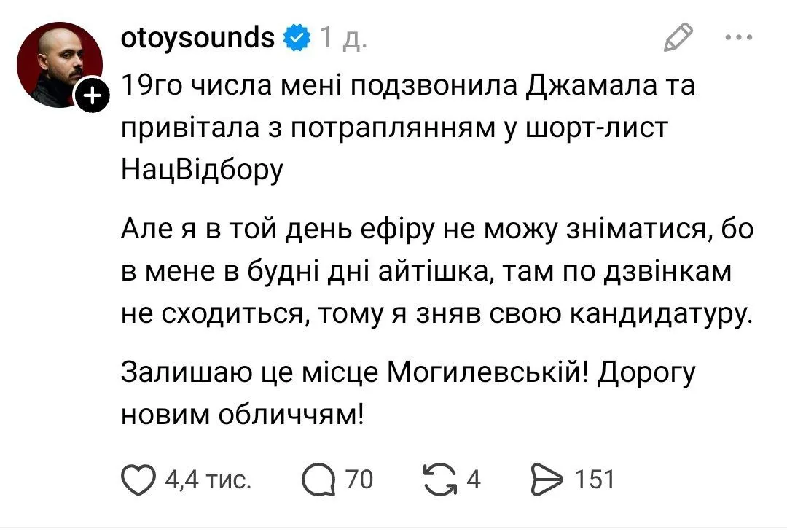Click the blue verified badge
The width and height of the screenshot is (787, 532).
point(297,37)
